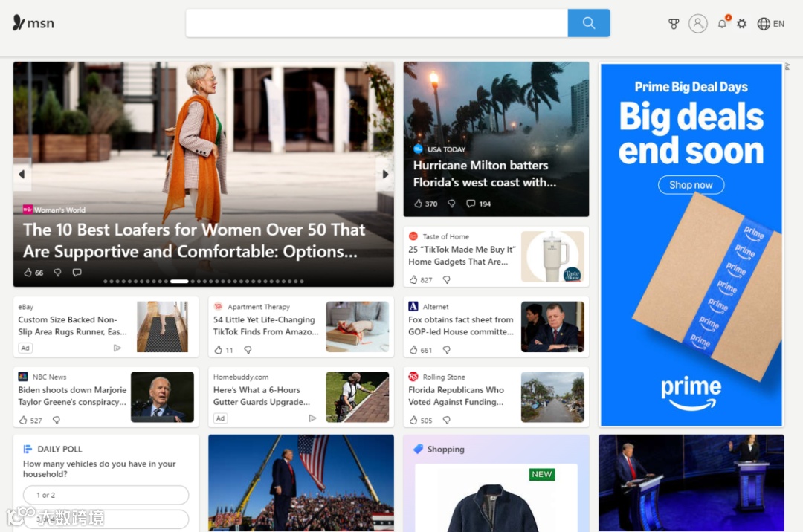Like the TikTok Made Me Buy It article

tap(420, 280)
